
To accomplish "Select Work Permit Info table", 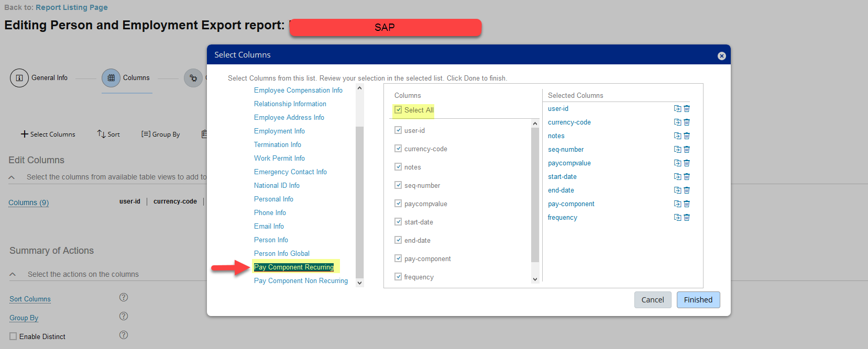I will click(279, 159).
